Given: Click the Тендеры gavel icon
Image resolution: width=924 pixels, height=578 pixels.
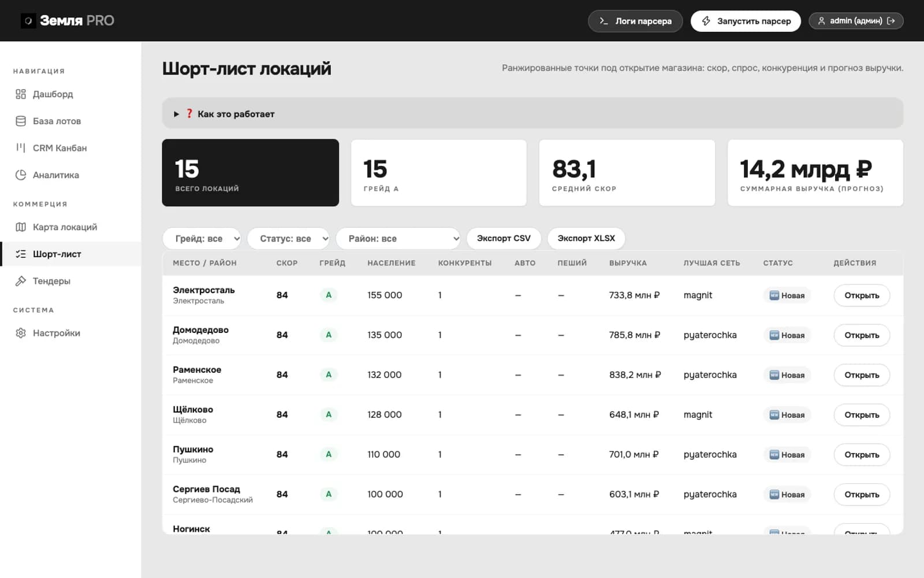Looking at the screenshot, I should 21,281.
